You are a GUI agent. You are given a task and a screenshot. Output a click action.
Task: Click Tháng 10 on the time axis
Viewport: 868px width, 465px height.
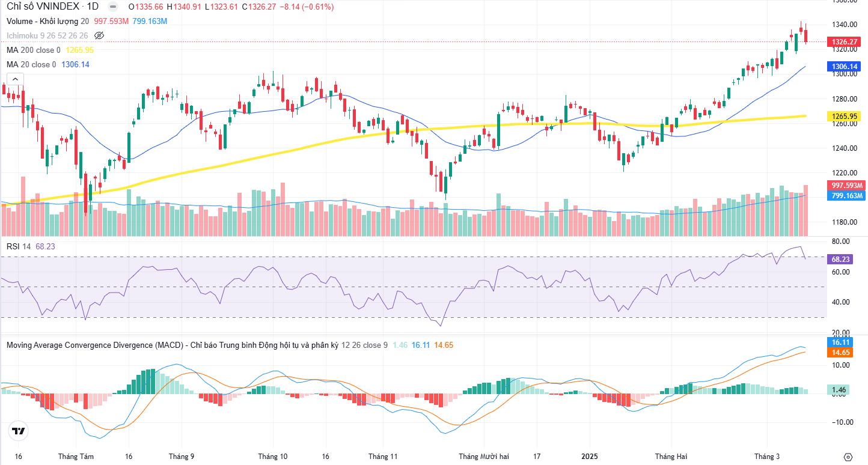tap(273, 457)
